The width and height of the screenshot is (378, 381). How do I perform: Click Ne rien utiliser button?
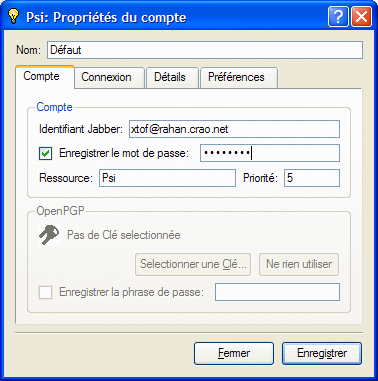click(x=299, y=264)
